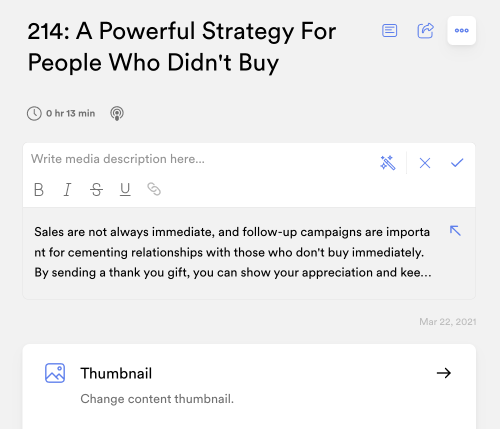
Task: Toggle underline formatting
Action: click(x=125, y=190)
